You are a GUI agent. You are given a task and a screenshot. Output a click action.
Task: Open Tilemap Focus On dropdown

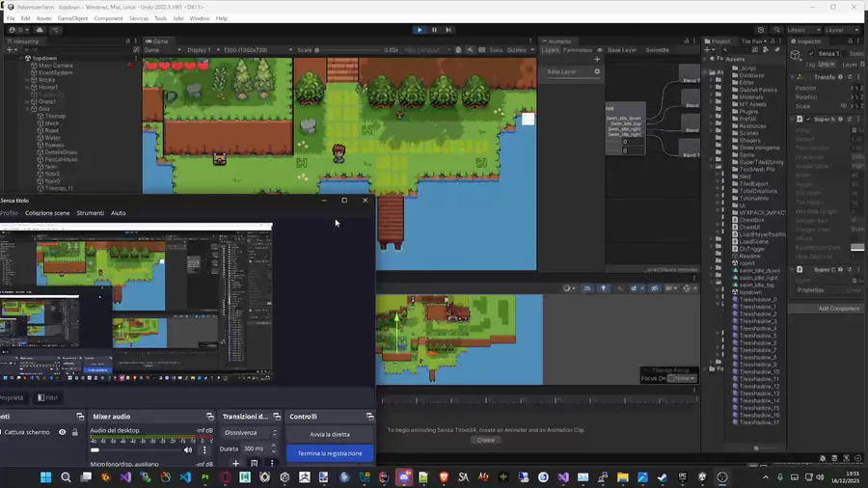[x=682, y=378]
